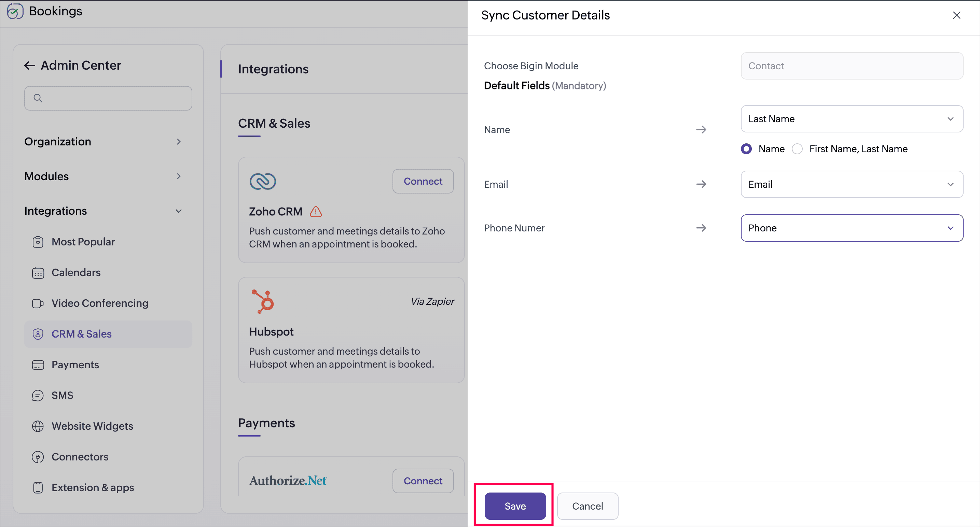Click the Zoho CRM warning triangle icon
Screen dimensions: 980x527
(x=316, y=212)
